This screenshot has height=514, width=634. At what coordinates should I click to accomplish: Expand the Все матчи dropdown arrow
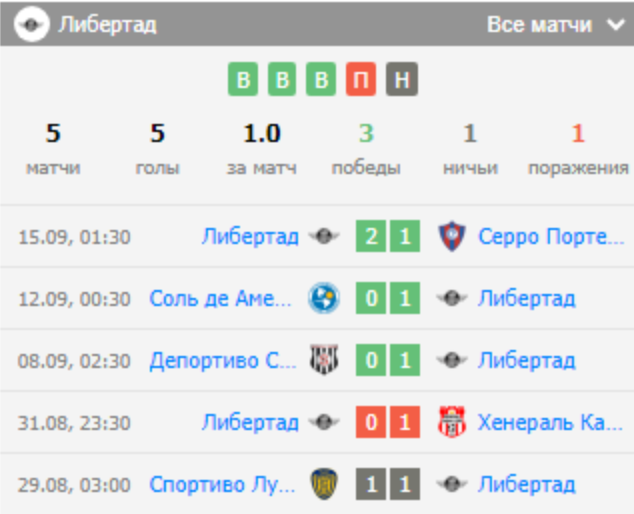tap(614, 25)
